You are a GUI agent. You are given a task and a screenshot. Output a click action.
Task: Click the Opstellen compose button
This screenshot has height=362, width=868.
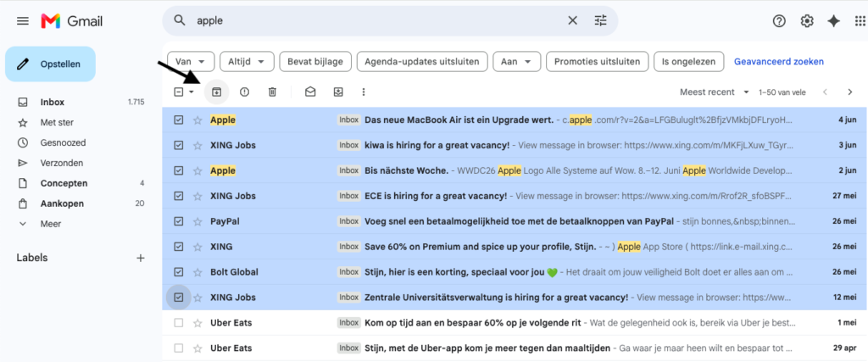(x=50, y=64)
